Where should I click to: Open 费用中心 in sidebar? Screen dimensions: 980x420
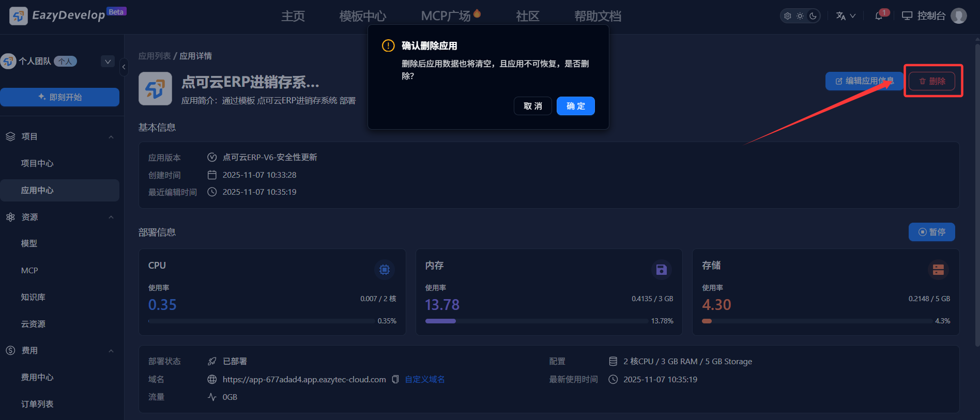[x=37, y=377]
